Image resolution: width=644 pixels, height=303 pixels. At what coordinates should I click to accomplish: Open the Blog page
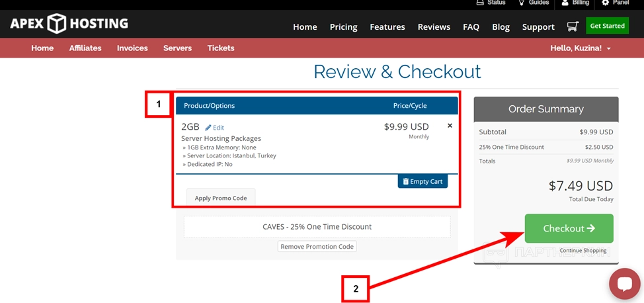501,27
